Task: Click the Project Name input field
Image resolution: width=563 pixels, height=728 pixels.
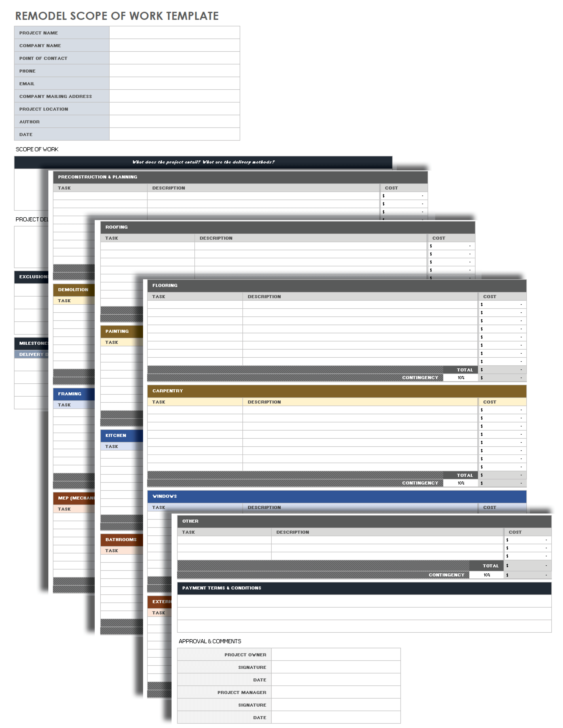Action: (174, 32)
